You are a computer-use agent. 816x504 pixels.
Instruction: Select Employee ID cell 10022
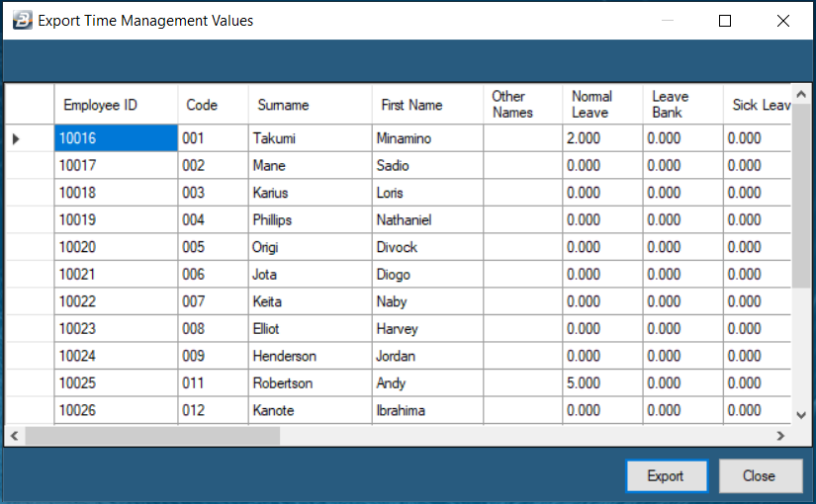tap(116, 301)
